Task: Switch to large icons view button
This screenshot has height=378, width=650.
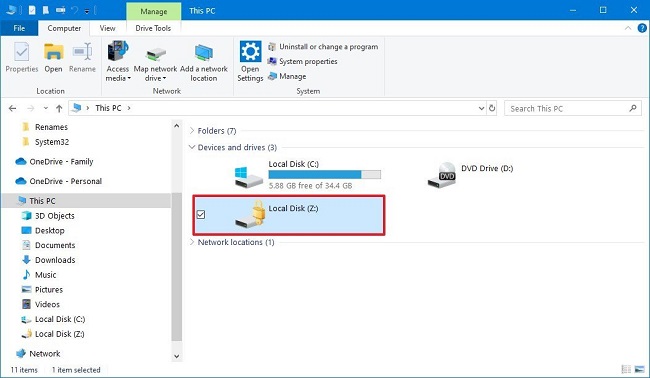Action: (639, 369)
